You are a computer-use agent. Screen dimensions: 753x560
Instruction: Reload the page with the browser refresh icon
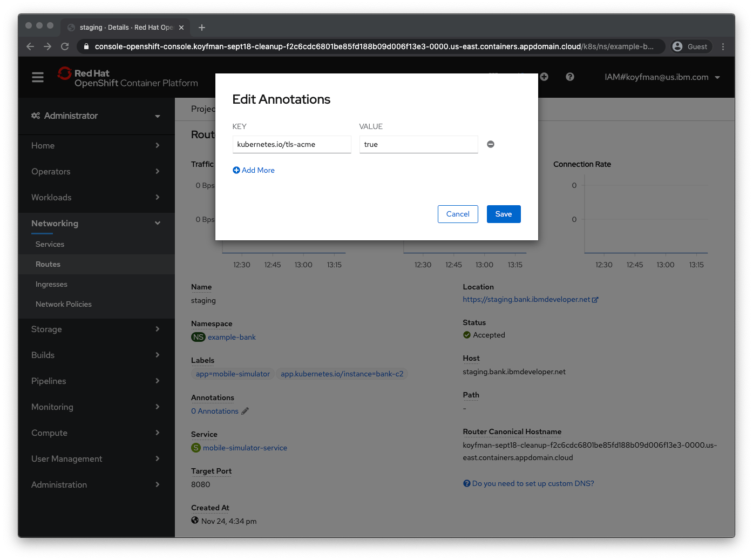point(65,46)
